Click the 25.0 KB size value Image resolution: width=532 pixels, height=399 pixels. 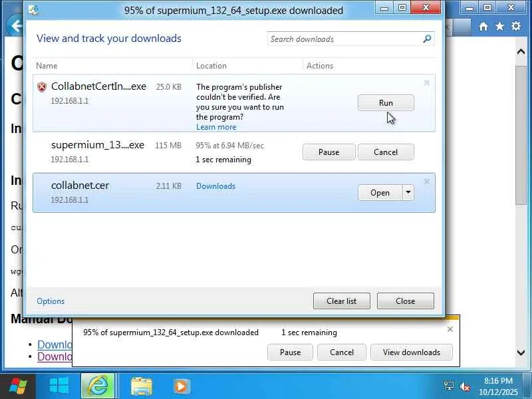point(169,87)
